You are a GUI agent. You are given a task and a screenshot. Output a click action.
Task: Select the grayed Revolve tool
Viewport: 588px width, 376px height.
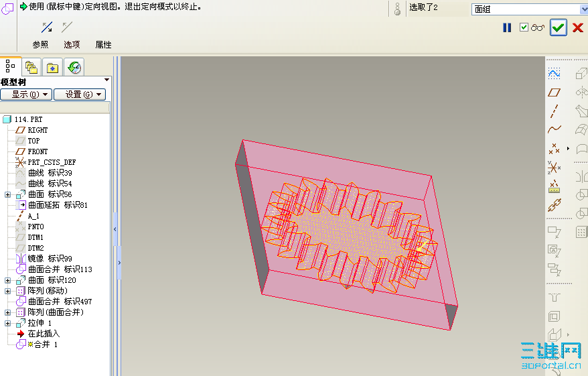(x=581, y=92)
